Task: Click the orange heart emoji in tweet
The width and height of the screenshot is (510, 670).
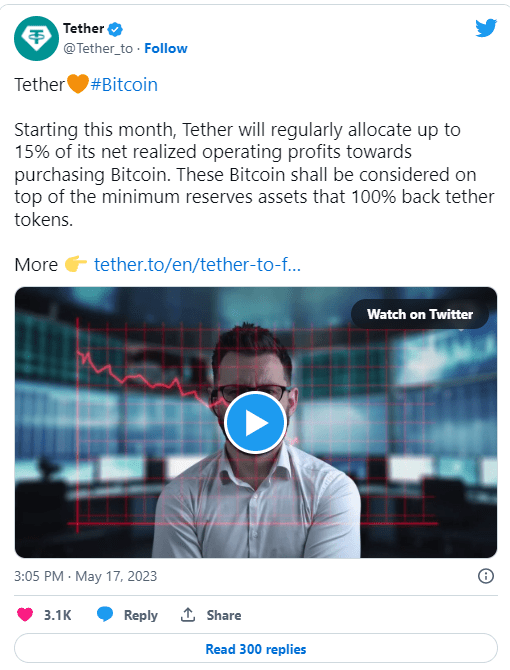Action: click(x=77, y=83)
